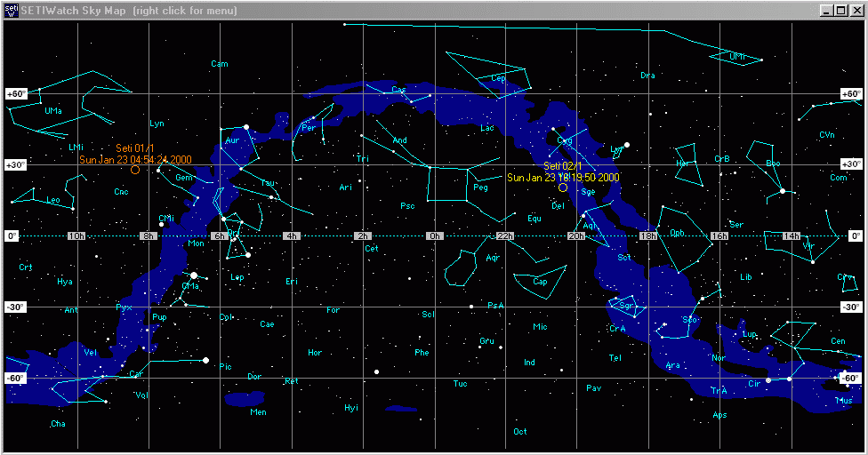
Task: Click the bright star Capella in Aur
Action: click(246, 127)
